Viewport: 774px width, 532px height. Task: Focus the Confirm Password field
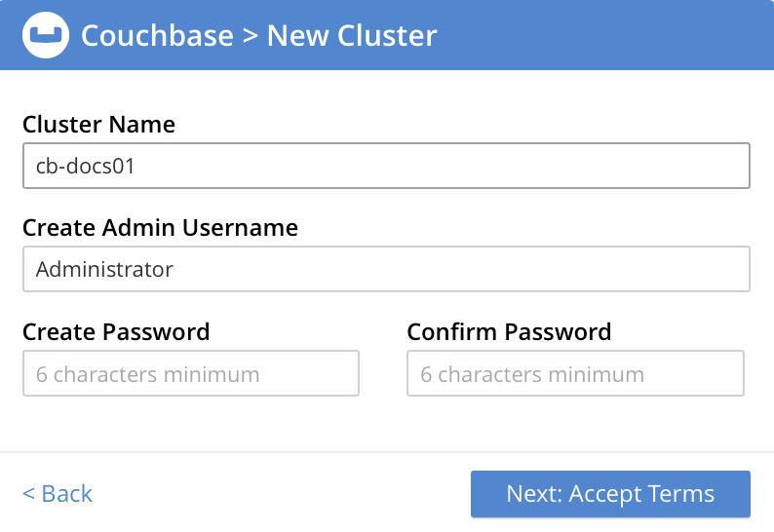575,373
